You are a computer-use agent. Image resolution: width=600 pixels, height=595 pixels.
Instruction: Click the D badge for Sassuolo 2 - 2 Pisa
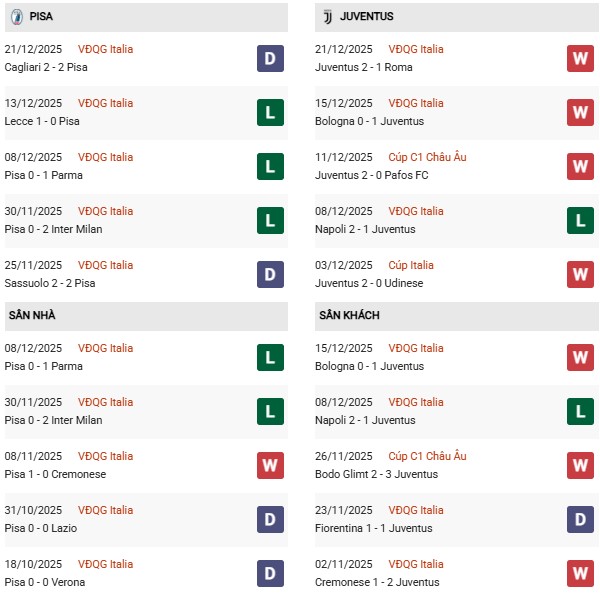(271, 275)
